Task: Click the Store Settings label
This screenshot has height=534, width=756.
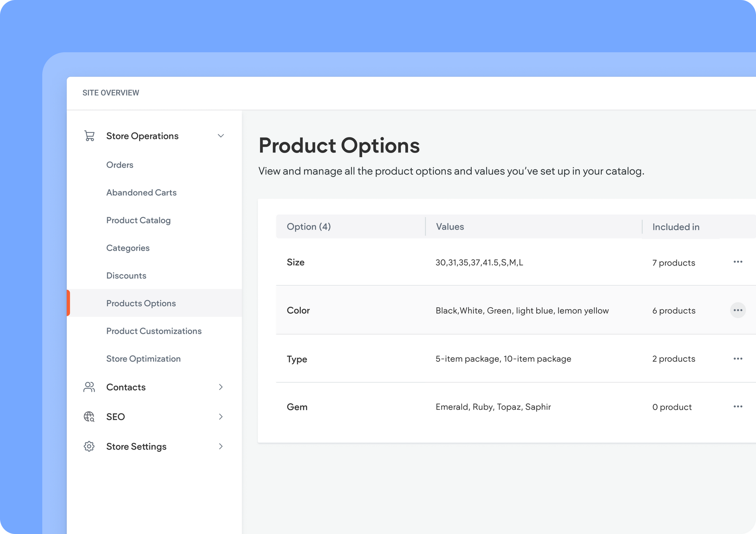Action: click(136, 447)
